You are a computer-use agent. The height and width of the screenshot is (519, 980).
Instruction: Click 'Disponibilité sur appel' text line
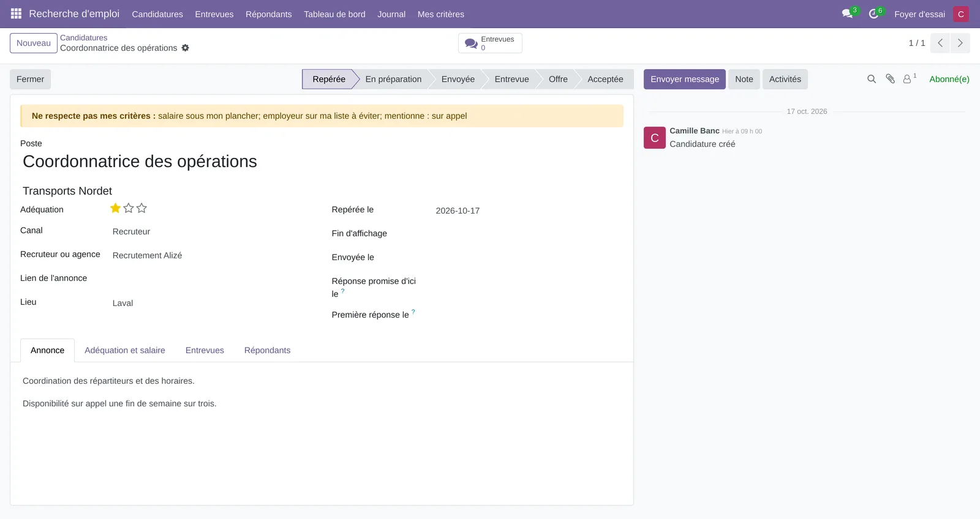tap(119, 403)
